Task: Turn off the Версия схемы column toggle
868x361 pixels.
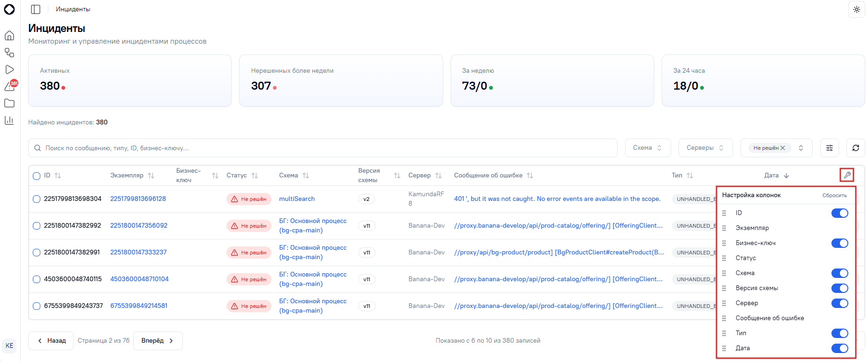Action: coord(839,288)
